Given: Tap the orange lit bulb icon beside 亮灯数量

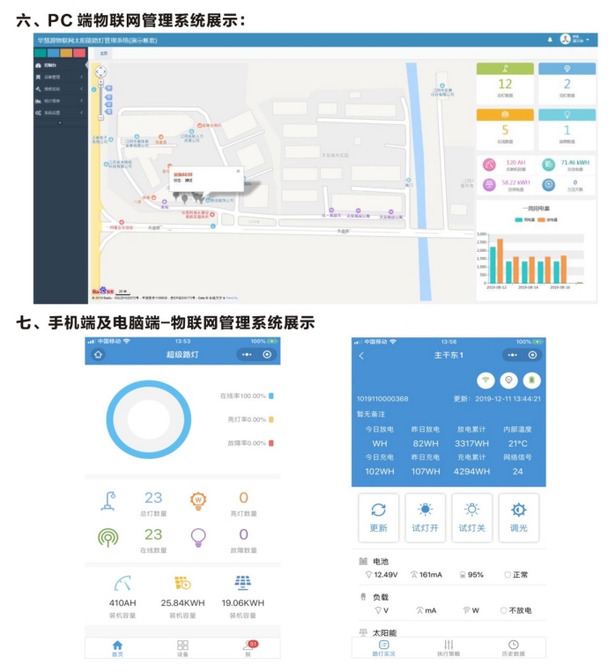Looking at the screenshot, I should [198, 500].
